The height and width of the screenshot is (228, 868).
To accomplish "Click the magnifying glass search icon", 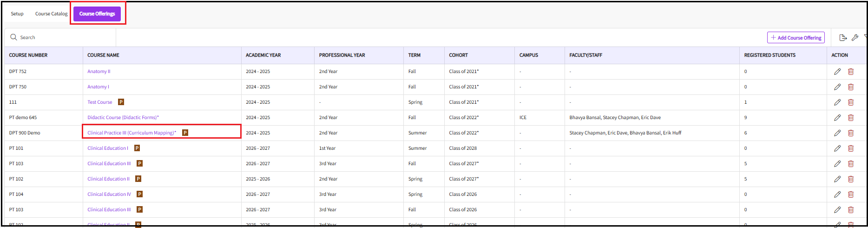I will click(x=14, y=37).
